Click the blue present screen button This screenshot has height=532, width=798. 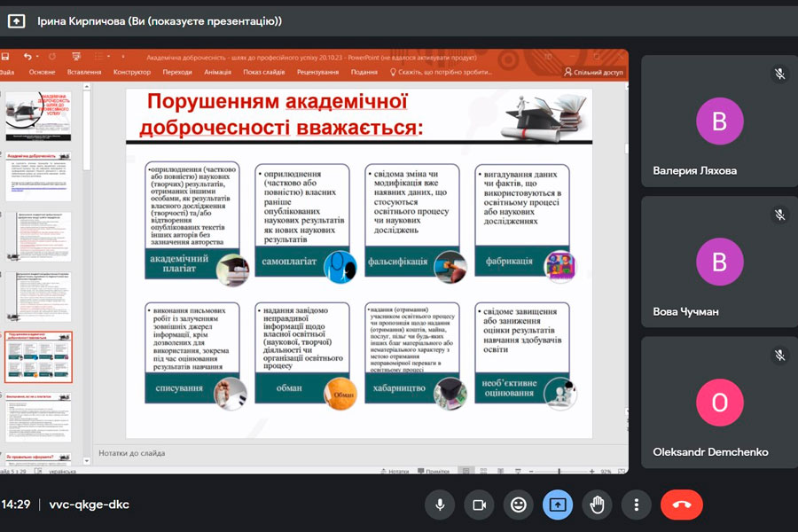558,505
